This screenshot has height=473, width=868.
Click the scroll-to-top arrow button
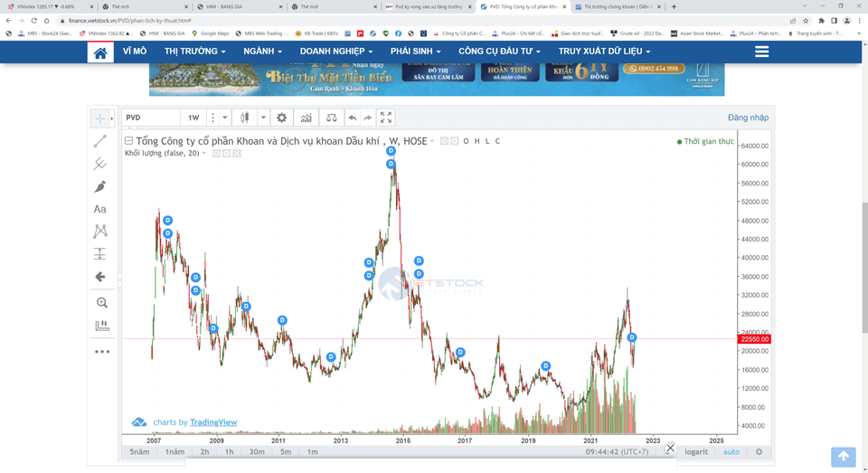pos(843,457)
